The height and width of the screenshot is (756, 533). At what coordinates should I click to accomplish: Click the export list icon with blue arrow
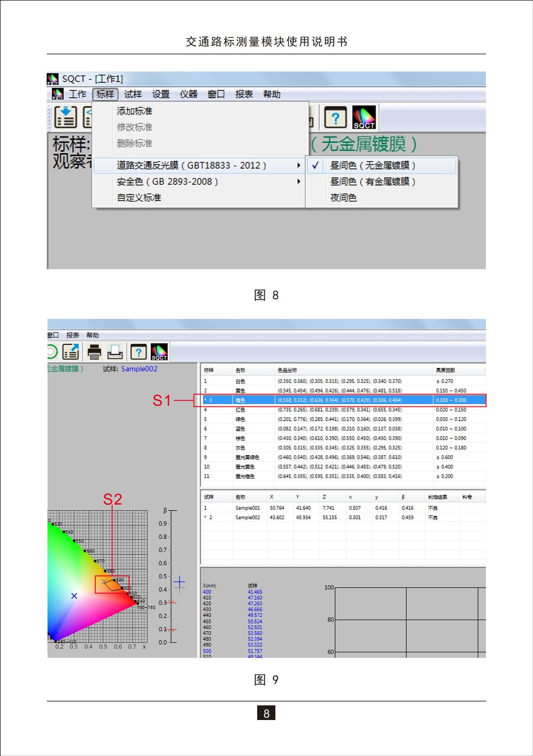71,352
